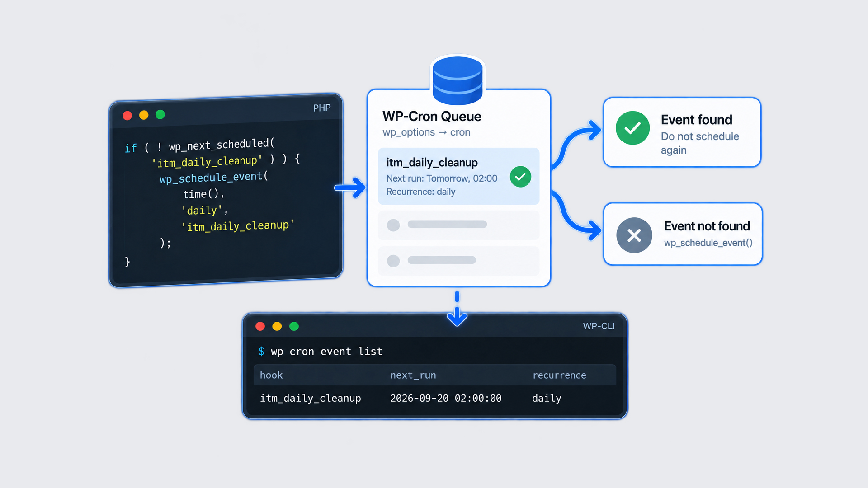Click the closing curly brace in the PHP code
868x488 pixels.
coord(127,262)
